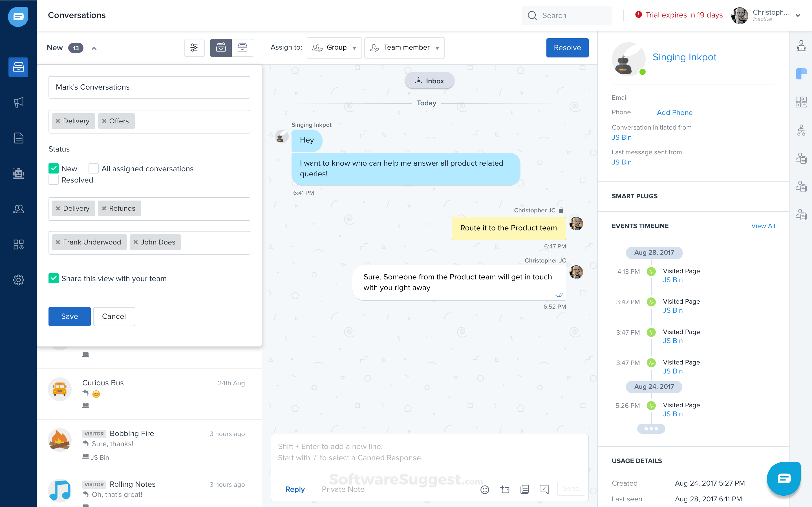Collapse the New conversations list chevron

(x=94, y=48)
